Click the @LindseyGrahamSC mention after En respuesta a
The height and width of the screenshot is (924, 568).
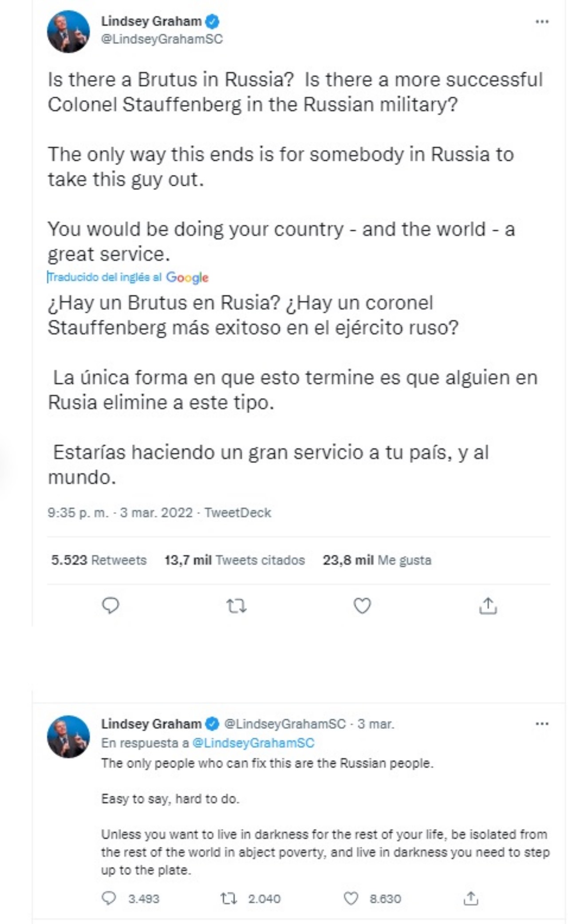253,743
